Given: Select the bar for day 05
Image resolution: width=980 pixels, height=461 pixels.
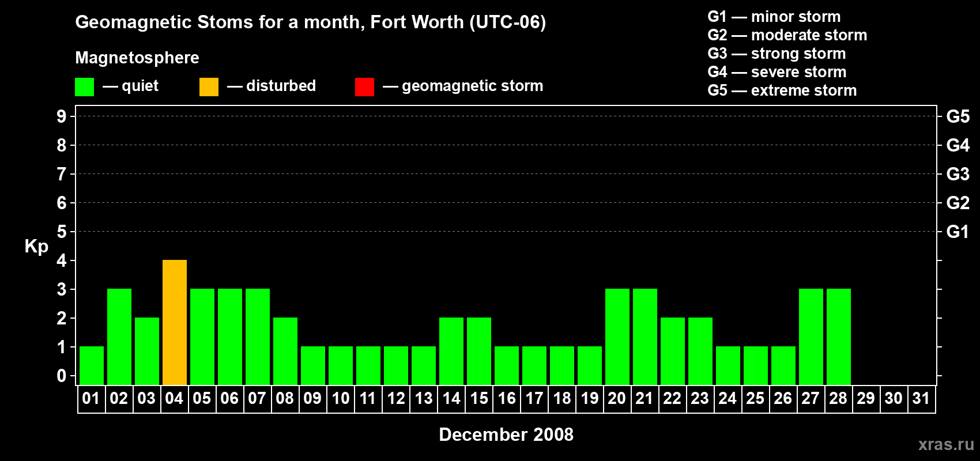Looking at the screenshot, I should click(x=202, y=337).
